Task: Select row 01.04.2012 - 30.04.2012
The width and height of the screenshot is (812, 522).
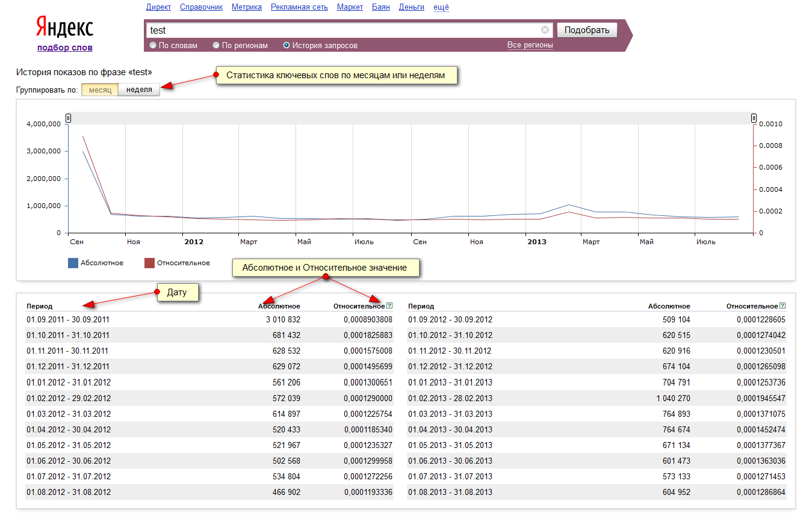Action: pyautogui.click(x=209, y=429)
